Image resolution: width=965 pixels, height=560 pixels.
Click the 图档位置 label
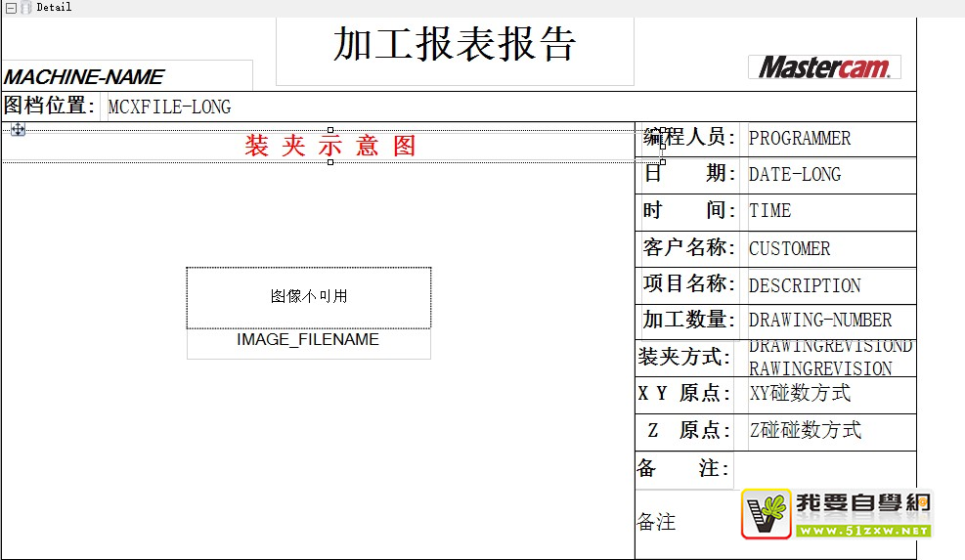point(50,107)
